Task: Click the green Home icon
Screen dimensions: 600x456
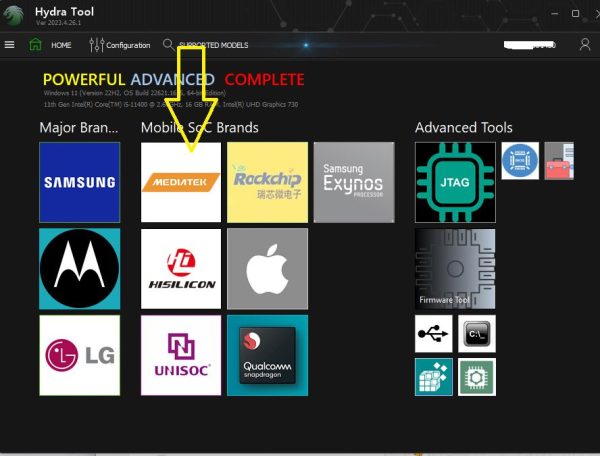Action: (x=35, y=44)
